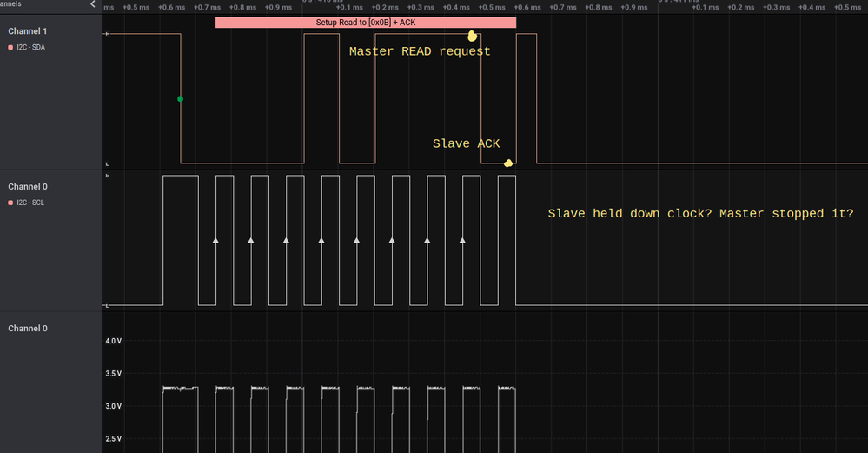The width and height of the screenshot is (868, 453).
Task: Click the green I2C start-condition dot on SDA
Action: (x=180, y=99)
